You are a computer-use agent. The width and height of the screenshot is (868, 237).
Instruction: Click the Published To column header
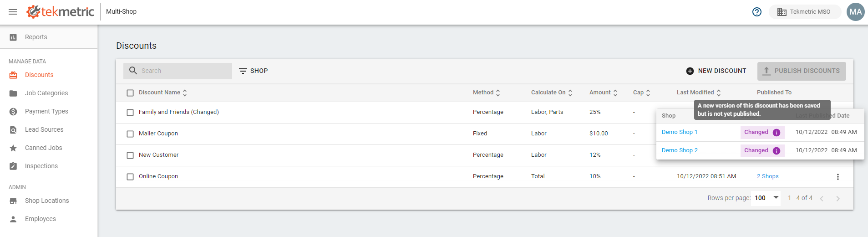click(774, 93)
